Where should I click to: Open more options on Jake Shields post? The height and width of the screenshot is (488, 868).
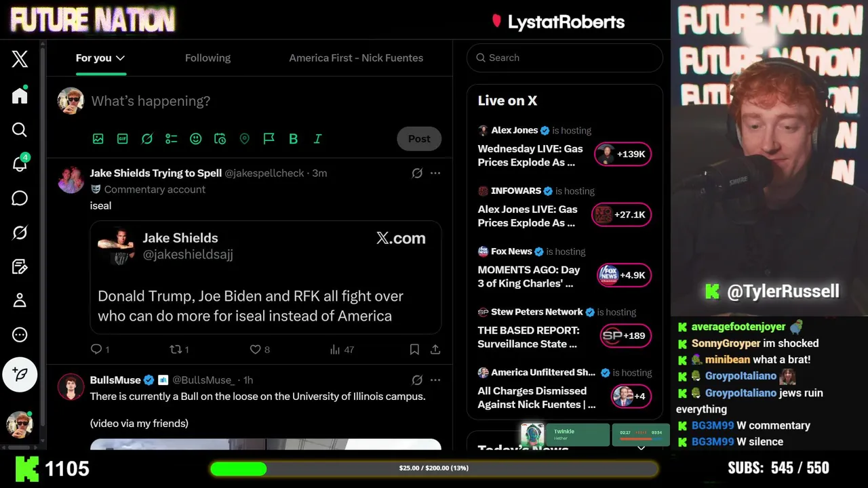pyautogui.click(x=435, y=174)
